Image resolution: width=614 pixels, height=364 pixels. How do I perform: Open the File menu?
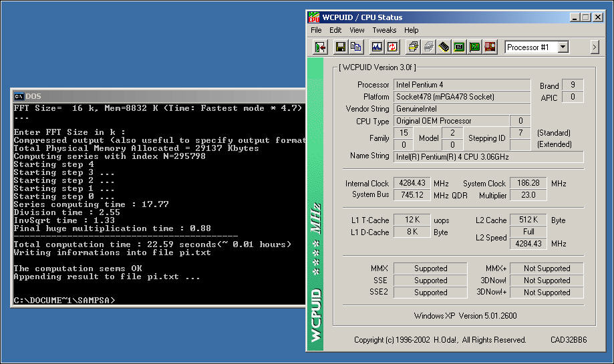coord(316,30)
